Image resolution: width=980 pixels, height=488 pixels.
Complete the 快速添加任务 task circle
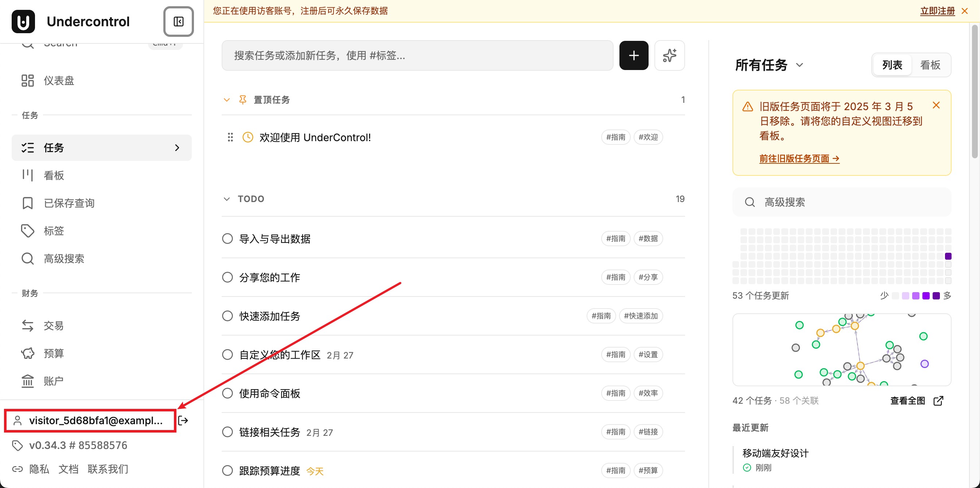(227, 316)
